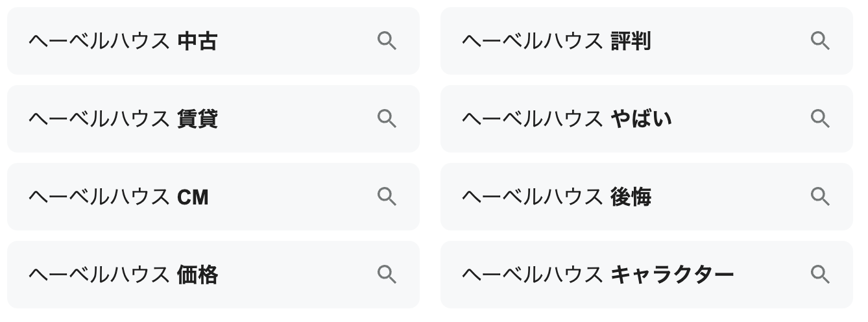Click the bold keyword 価格
The image size is (868, 322).
pyautogui.click(x=197, y=275)
